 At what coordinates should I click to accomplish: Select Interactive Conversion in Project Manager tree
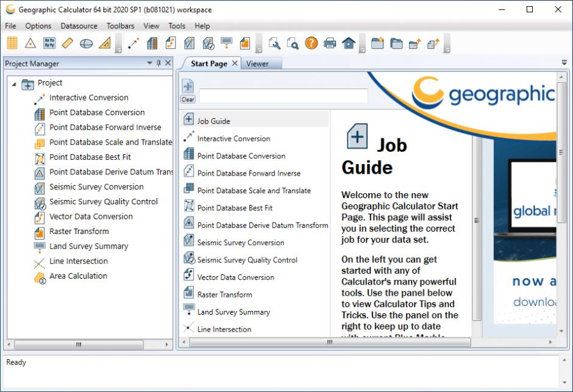89,98
